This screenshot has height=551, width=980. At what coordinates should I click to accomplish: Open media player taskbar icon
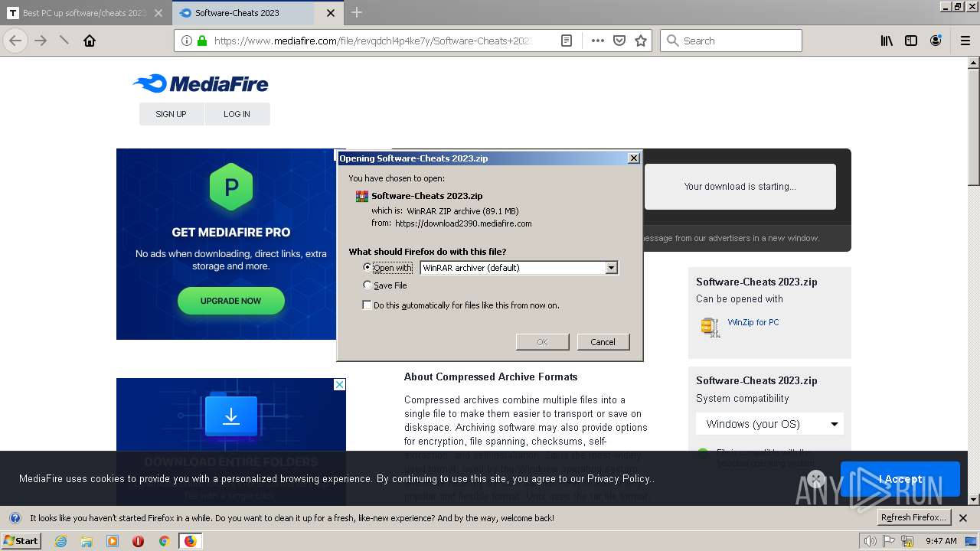point(113,541)
